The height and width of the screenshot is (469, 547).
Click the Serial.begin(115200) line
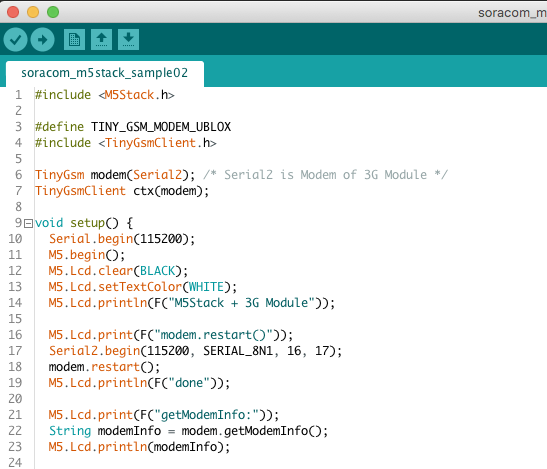click(x=122, y=239)
